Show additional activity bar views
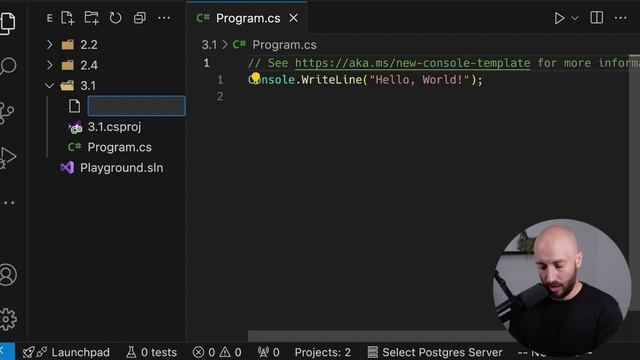 point(9,203)
